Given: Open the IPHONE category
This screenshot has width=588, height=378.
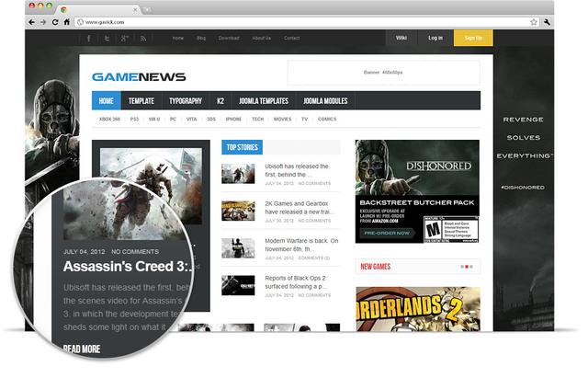Looking at the screenshot, I should (x=233, y=119).
